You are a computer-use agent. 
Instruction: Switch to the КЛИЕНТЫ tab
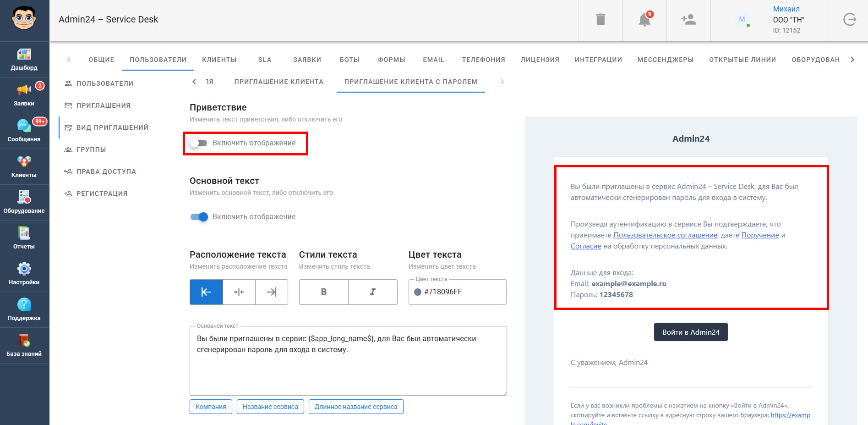click(219, 60)
